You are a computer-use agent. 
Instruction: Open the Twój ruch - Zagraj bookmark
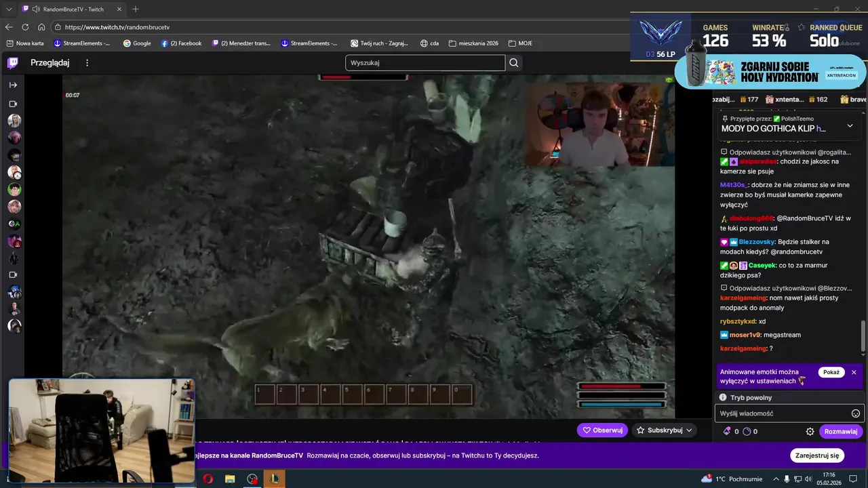[380, 43]
